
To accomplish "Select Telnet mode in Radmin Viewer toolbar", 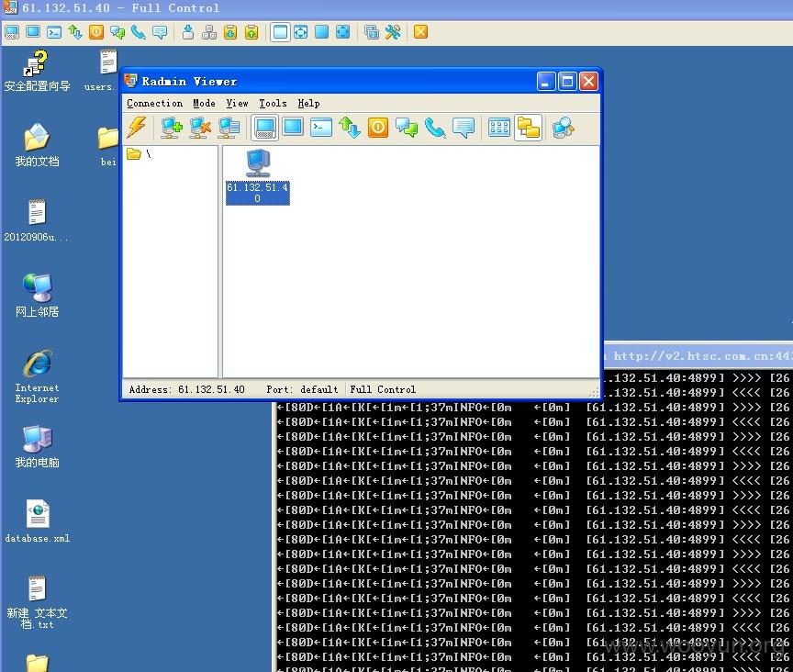I will click(x=321, y=128).
